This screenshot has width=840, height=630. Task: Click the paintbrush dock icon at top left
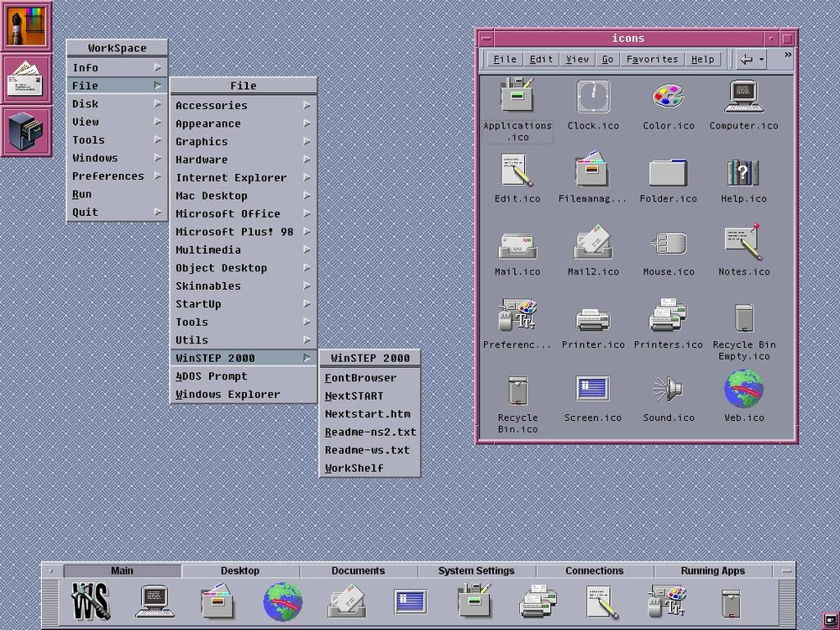26,26
